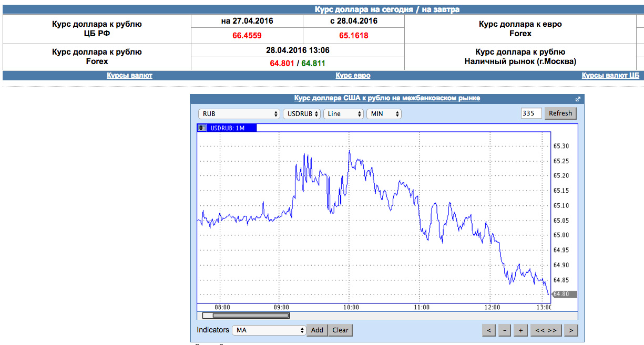Open Курс доллара США к рублю chart title link
This screenshot has height=345, width=644.
coord(387,98)
